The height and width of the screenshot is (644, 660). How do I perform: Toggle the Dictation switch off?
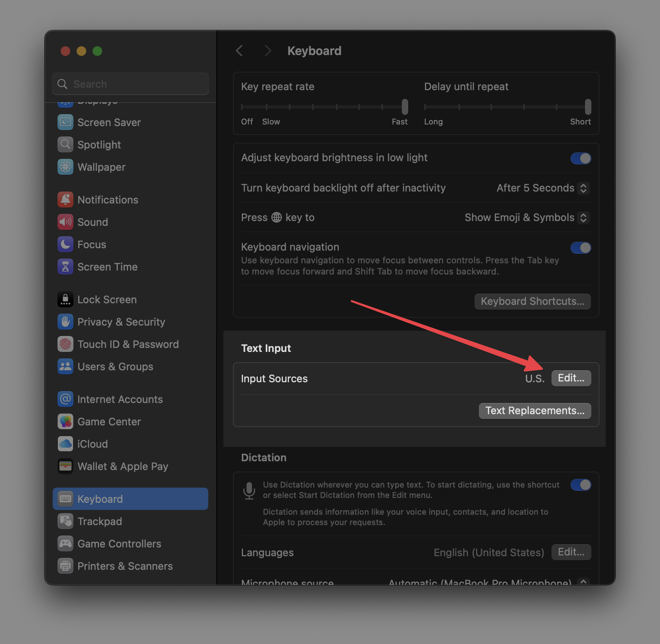[581, 485]
